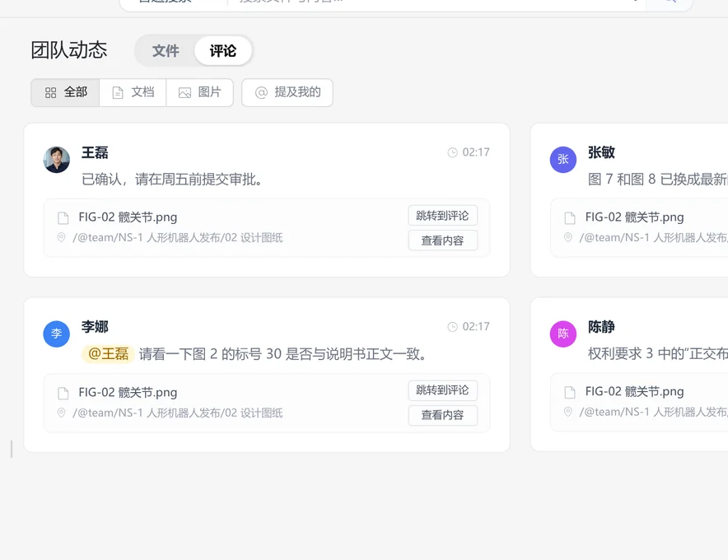728x560 pixels.
Task: Click the file path in 王磊's card
Action: [x=177, y=238]
